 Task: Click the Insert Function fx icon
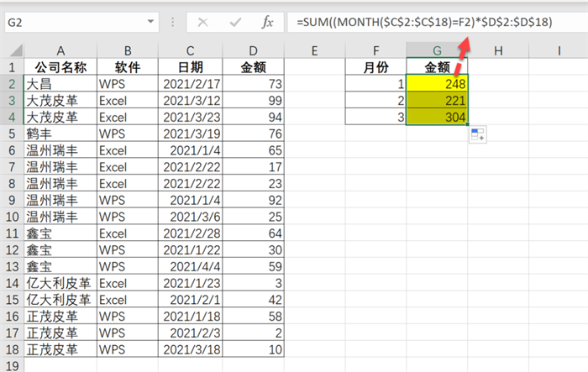(x=267, y=22)
